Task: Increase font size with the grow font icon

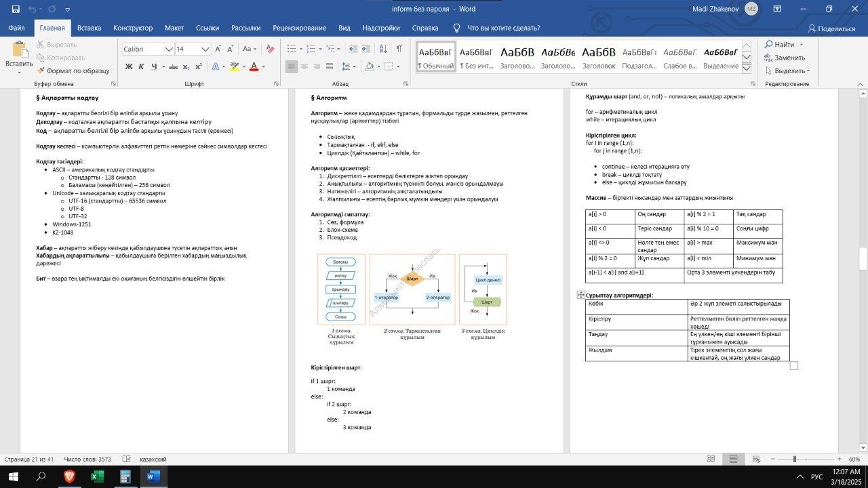Action: click(218, 49)
